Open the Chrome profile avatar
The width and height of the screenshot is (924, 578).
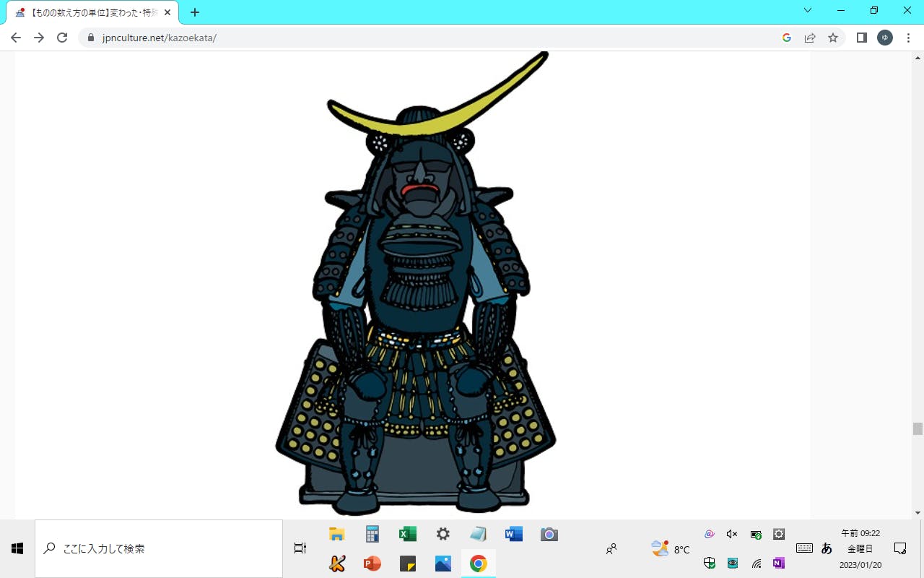pos(885,38)
